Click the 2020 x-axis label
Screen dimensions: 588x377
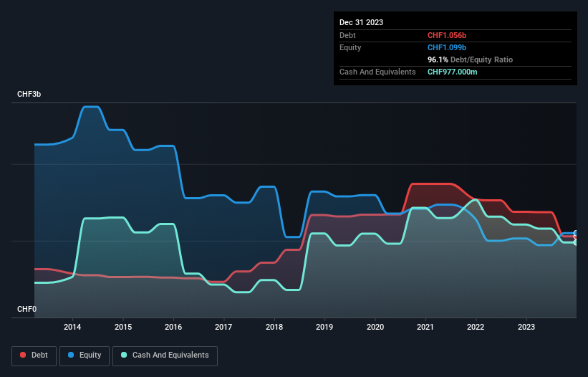click(375, 327)
